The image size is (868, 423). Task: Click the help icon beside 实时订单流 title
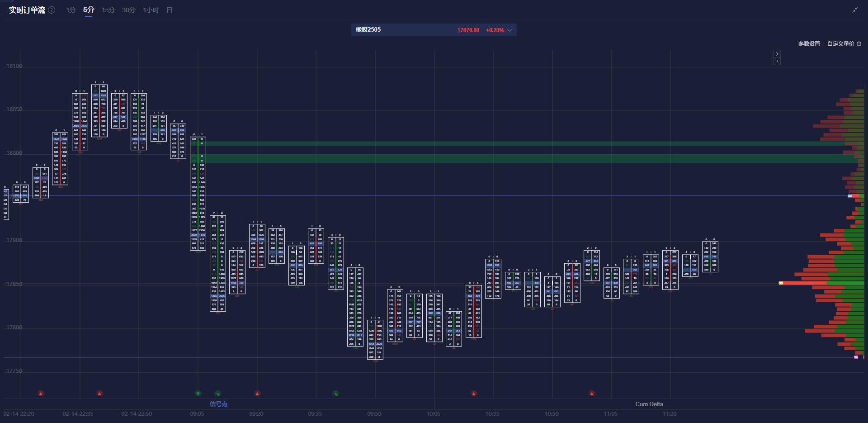coord(52,10)
